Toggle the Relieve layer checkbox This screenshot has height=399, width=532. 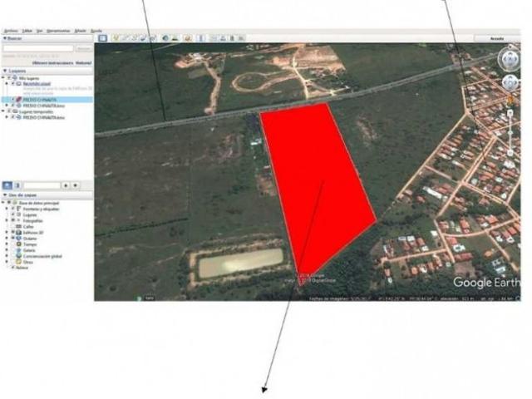(13, 268)
